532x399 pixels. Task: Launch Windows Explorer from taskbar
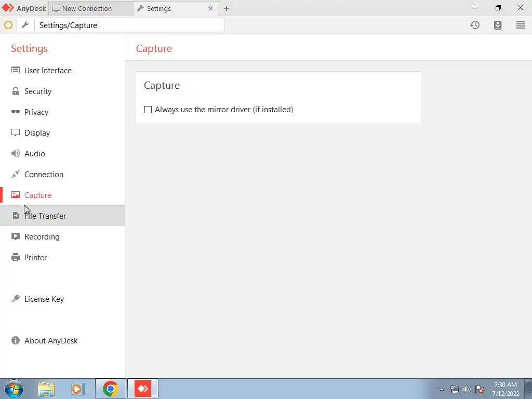(46, 389)
